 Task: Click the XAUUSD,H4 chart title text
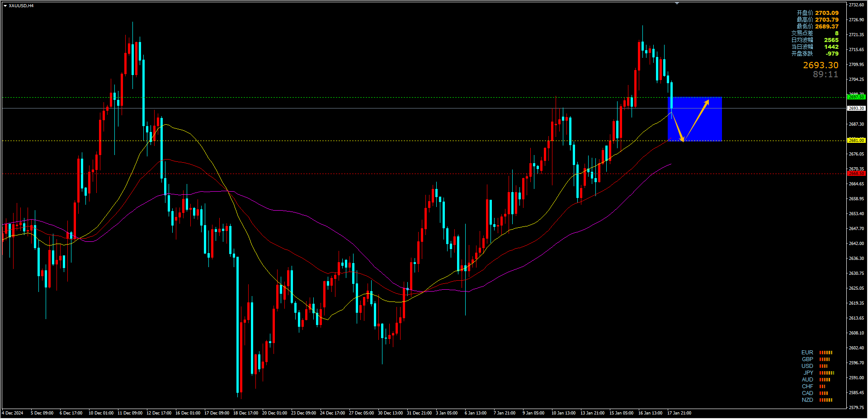point(21,6)
